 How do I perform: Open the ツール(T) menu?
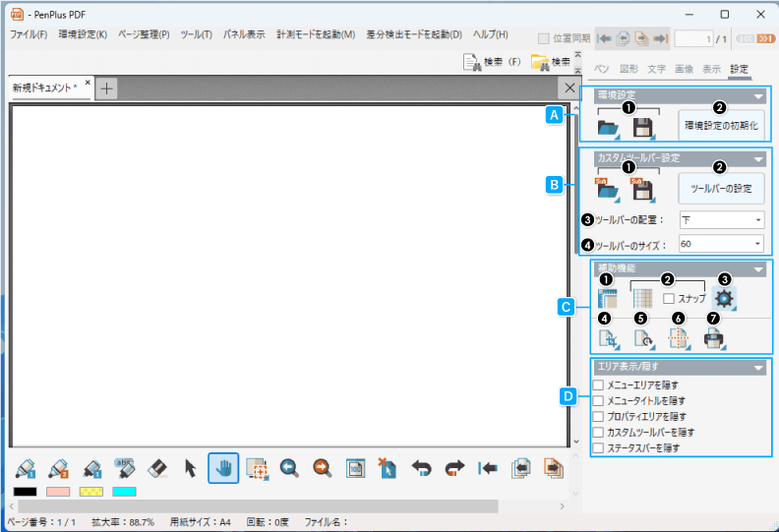pos(196,34)
